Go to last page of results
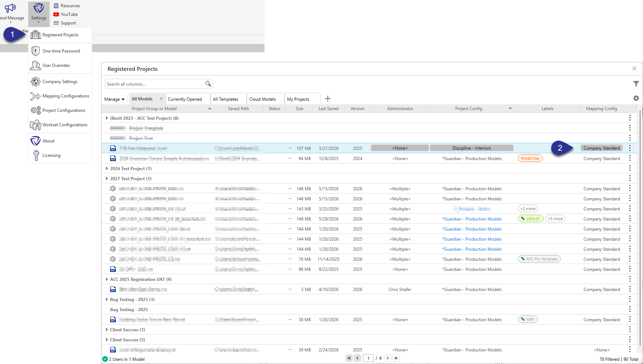The height and width of the screenshot is (364, 643). click(x=396, y=358)
